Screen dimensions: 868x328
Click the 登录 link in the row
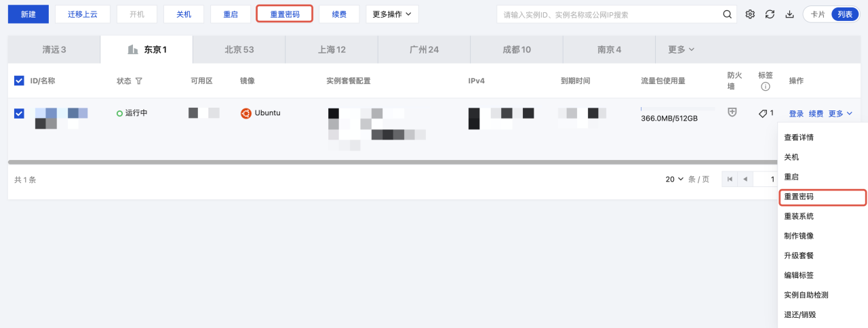(x=796, y=114)
